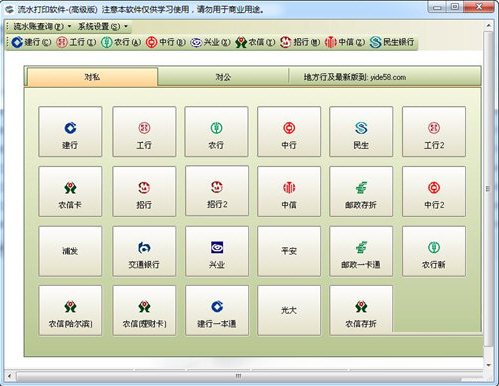The width and height of the screenshot is (499, 386).
Task: Switch to the 对公 tab
Action: coord(223,77)
